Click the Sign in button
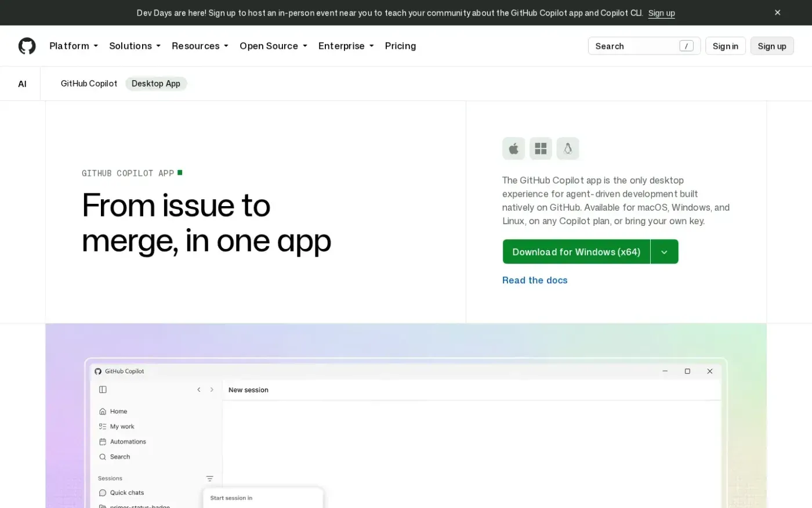Viewport: 812px width, 508px height. 726,46
